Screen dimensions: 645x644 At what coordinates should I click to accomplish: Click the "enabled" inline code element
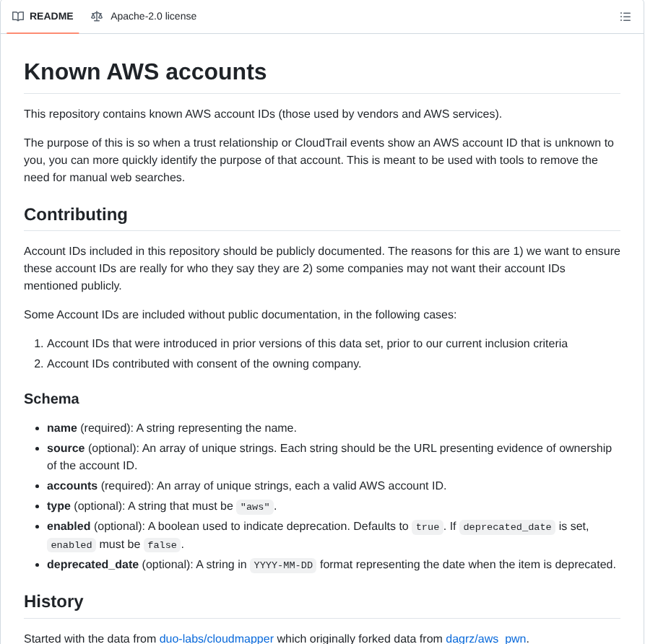pyautogui.click(x=71, y=544)
